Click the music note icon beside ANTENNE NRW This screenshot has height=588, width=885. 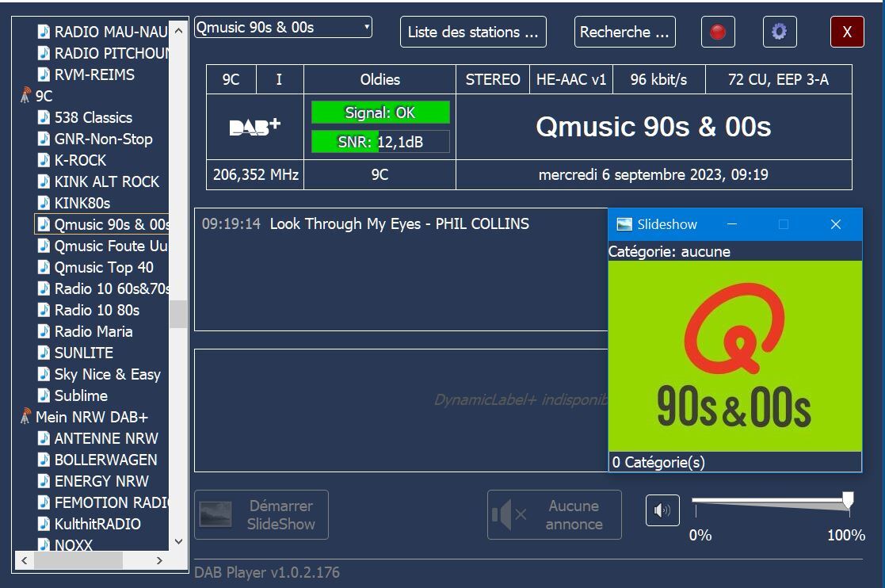click(44, 438)
